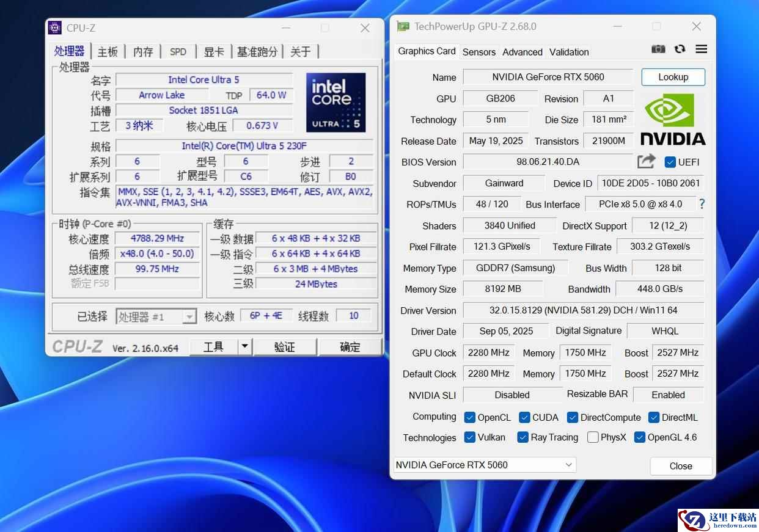
Task: Click the Bus Interface question mark icon
Action: coord(702,204)
